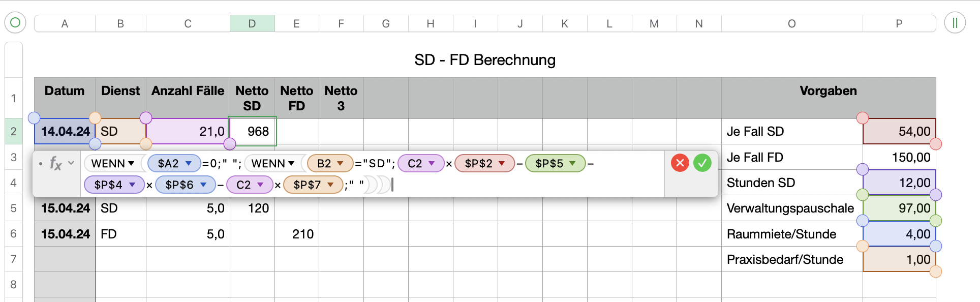
Task: Click the pink-highlighted cell with 54,00
Action: click(x=899, y=131)
